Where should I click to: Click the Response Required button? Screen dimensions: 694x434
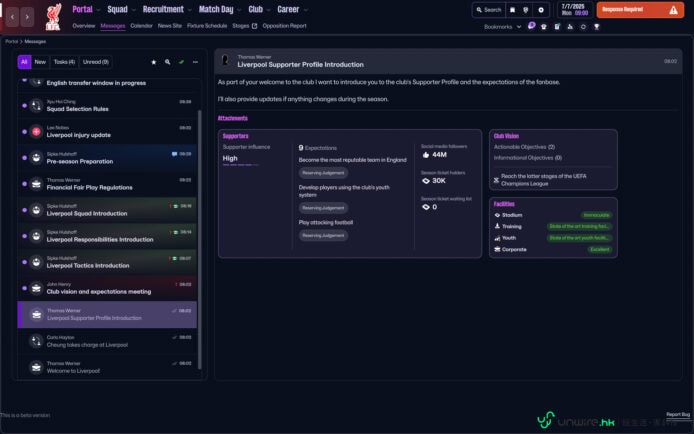[x=640, y=10]
